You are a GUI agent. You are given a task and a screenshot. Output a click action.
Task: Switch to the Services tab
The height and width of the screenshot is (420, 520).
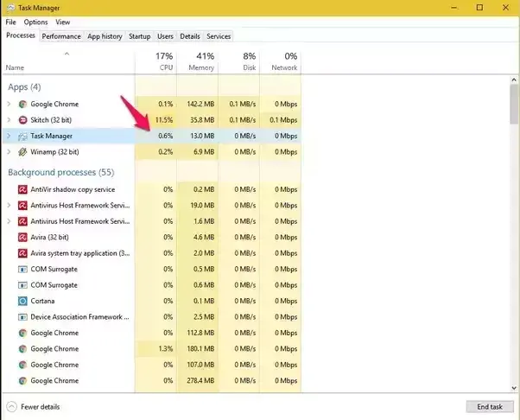tap(219, 36)
